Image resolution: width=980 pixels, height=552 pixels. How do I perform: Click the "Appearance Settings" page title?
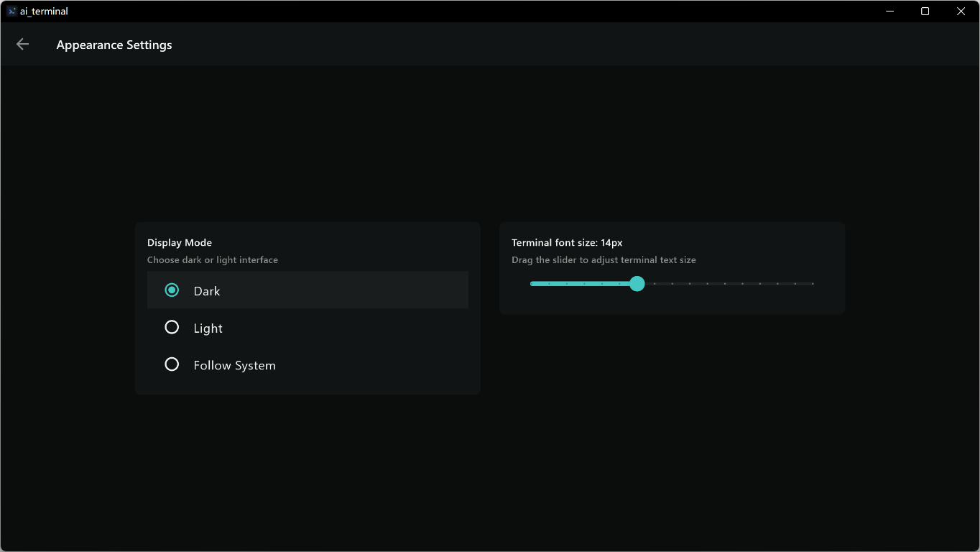(114, 45)
